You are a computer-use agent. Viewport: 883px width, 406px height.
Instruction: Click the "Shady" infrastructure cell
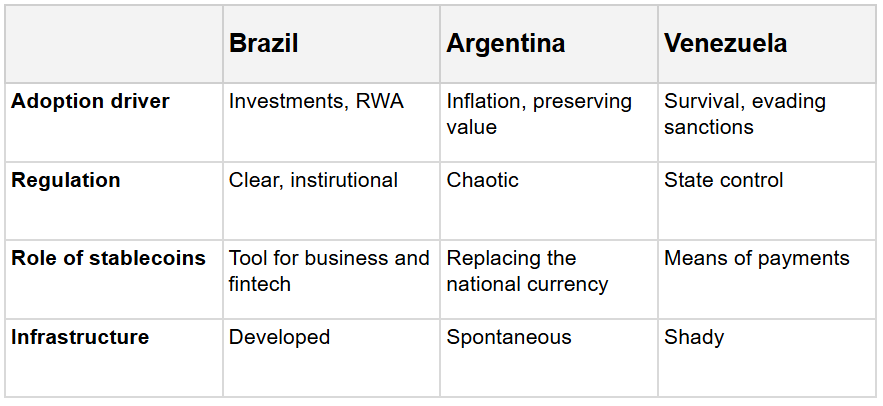(694, 337)
